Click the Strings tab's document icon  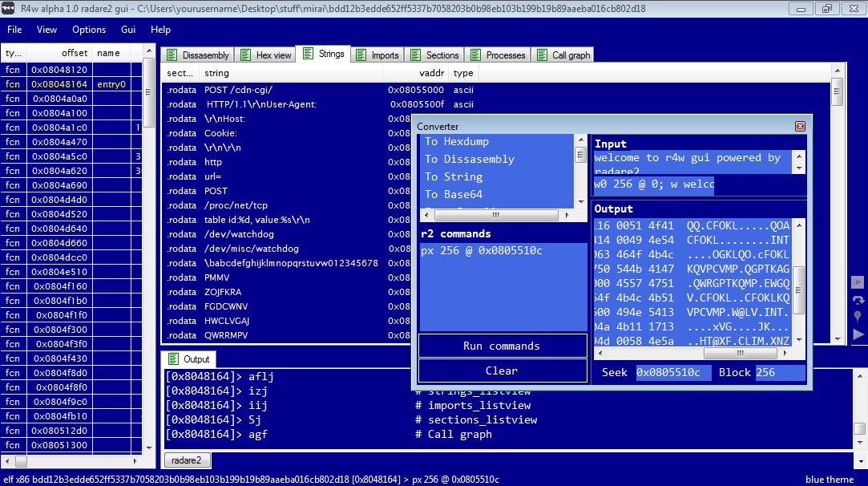coord(309,53)
